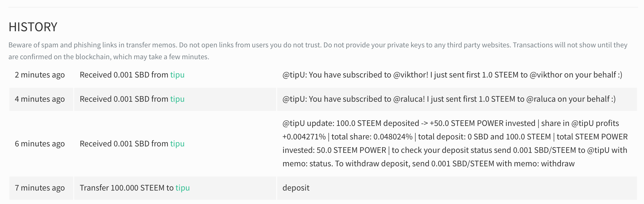Open tipu link in the 100.000 STEEM transfer row
This screenshot has width=644, height=204.
tap(183, 188)
